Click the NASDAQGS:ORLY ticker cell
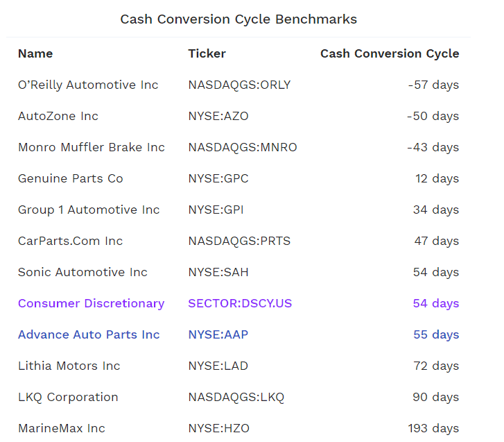Screen dimensions: 504x442 click(239, 85)
